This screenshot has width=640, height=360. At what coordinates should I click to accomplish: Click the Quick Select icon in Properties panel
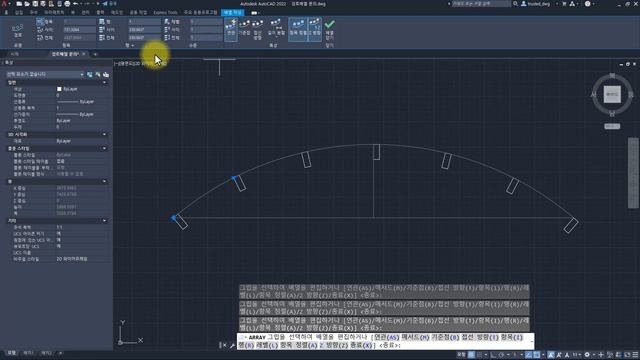106,74
